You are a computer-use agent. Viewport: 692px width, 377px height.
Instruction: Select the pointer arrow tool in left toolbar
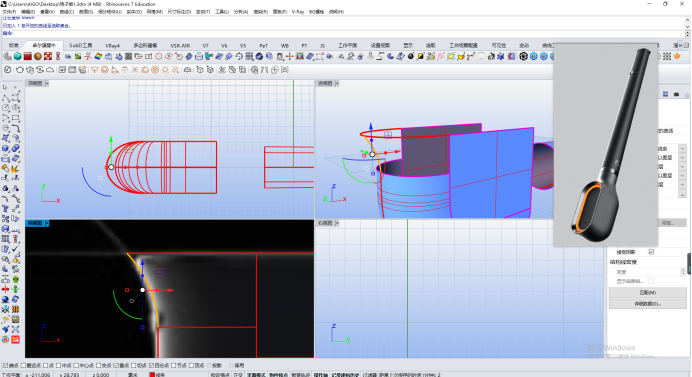tap(5, 87)
